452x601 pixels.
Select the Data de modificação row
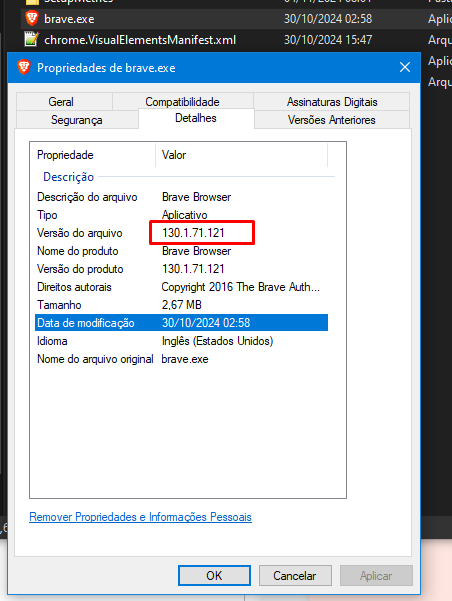pos(181,323)
